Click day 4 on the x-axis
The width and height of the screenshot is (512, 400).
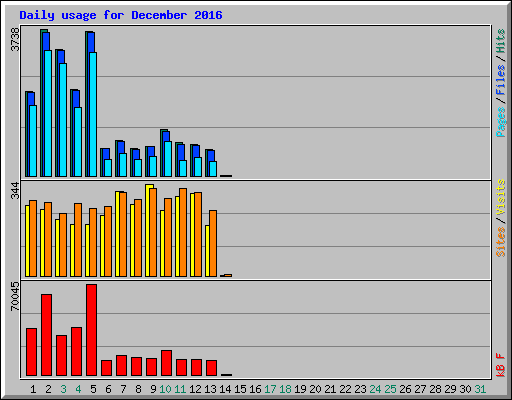78,389
